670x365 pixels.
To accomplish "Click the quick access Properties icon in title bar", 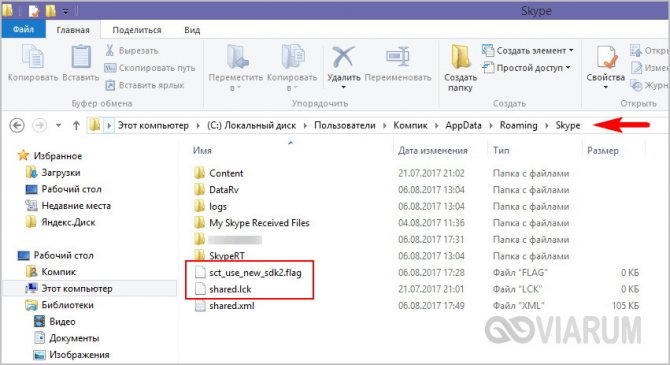I will pyautogui.click(x=33, y=11).
